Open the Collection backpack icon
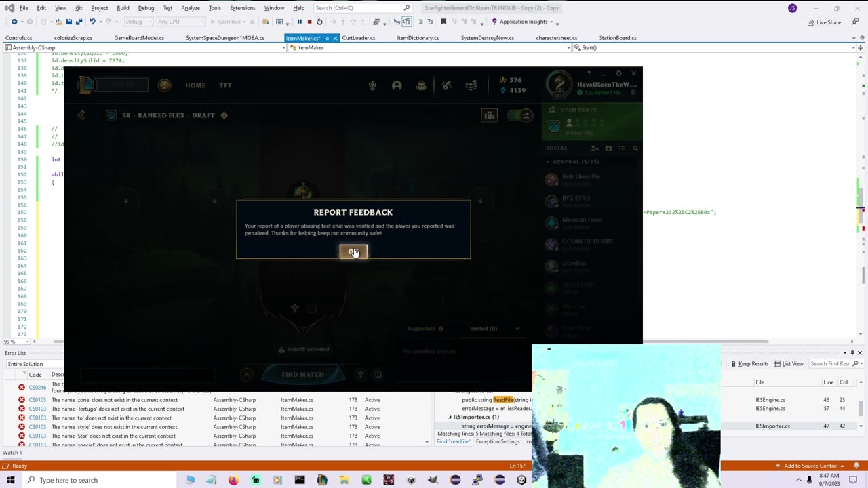 421,85
